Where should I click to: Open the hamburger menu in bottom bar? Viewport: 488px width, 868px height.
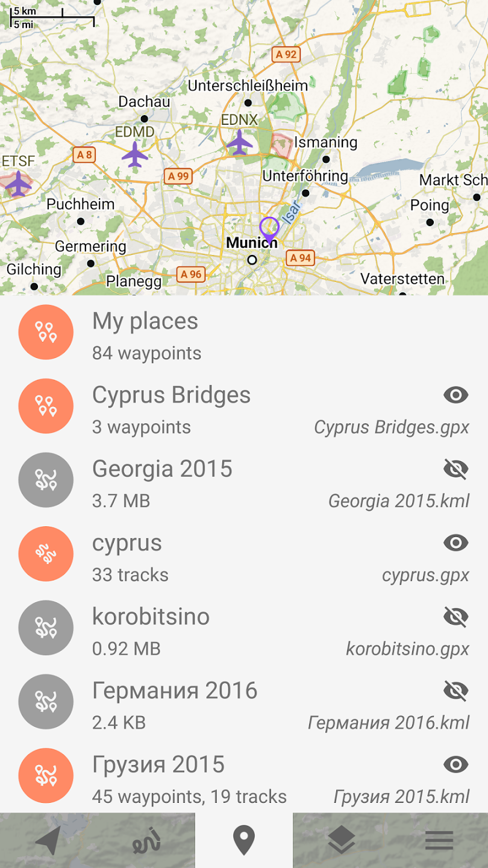[439, 840]
